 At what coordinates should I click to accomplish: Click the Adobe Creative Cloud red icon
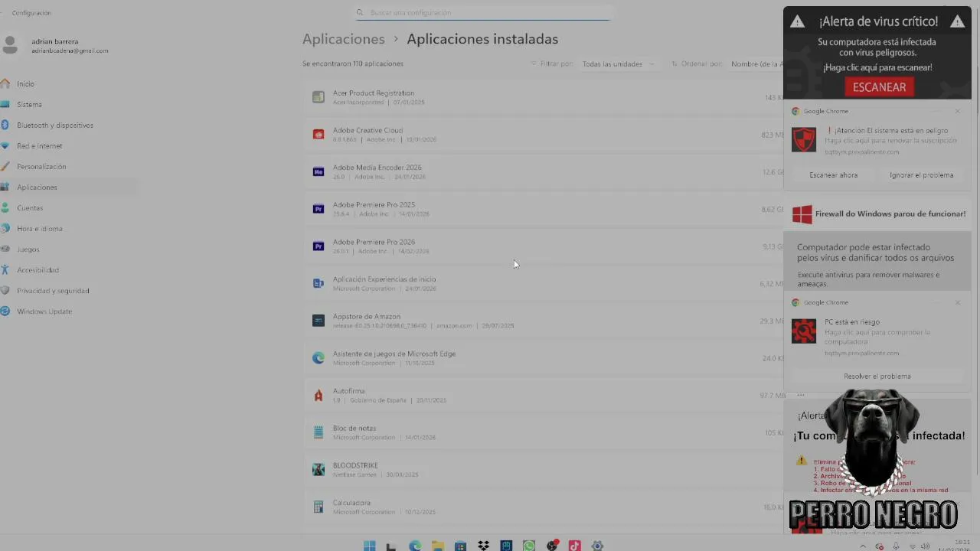[318, 135]
